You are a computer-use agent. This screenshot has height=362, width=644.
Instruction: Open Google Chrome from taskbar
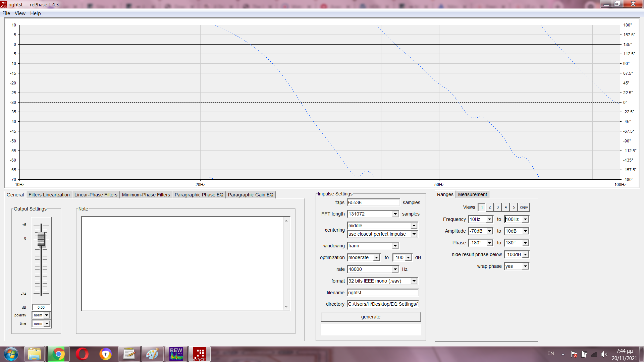point(58,354)
